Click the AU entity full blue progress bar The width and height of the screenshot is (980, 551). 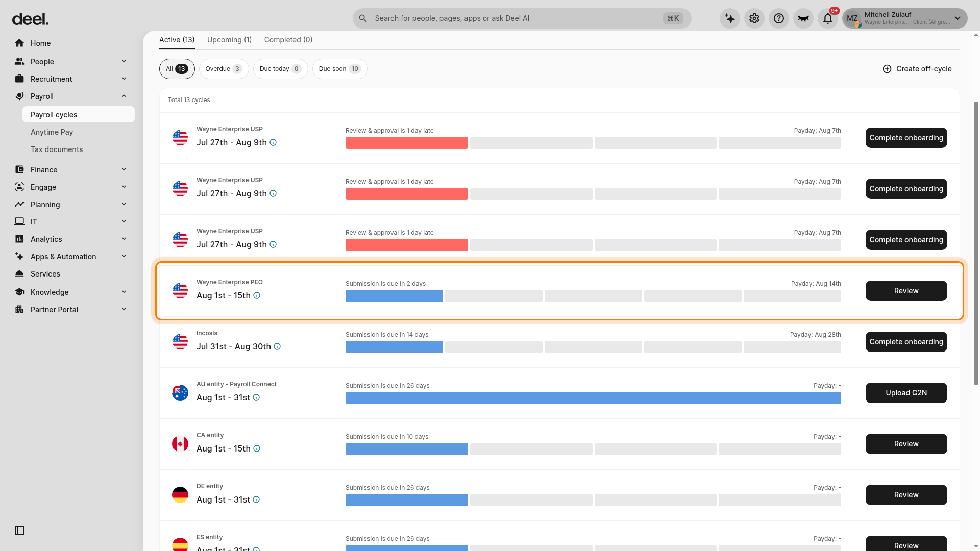coord(593,398)
